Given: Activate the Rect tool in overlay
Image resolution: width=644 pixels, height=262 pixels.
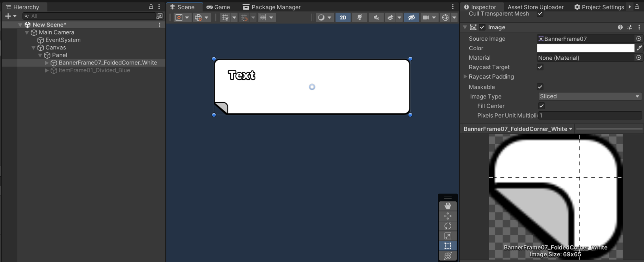Looking at the screenshot, I should 448,246.
